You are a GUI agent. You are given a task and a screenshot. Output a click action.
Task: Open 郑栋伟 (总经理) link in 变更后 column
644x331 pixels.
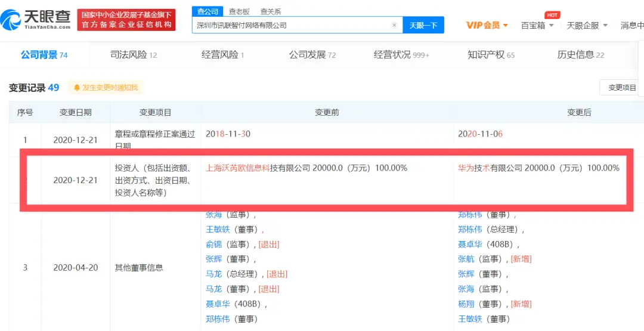[x=470, y=229]
